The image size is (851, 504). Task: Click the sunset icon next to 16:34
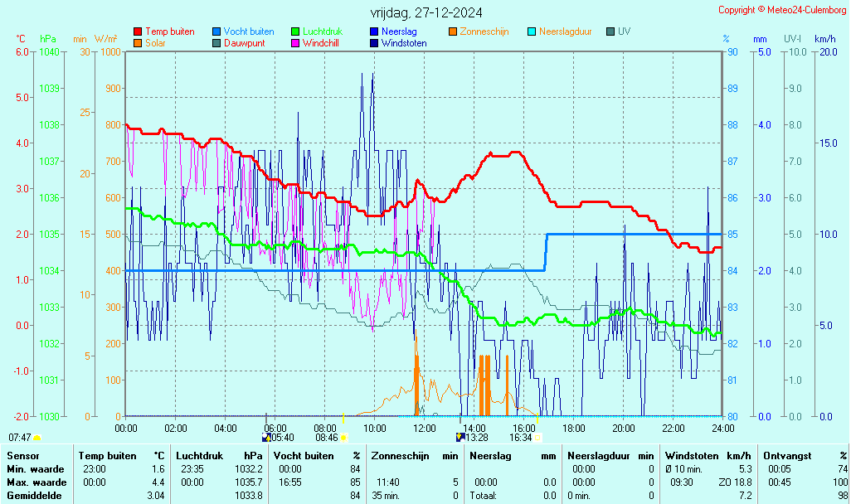[537, 437]
